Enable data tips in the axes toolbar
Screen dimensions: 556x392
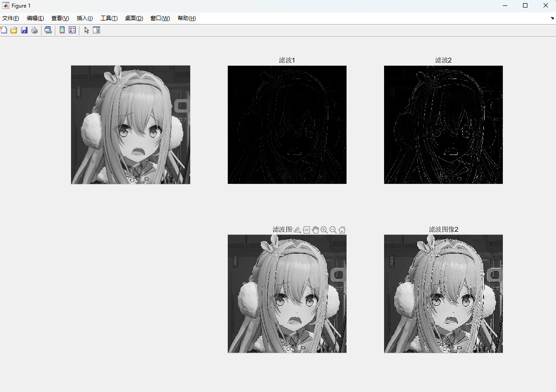[306, 230]
